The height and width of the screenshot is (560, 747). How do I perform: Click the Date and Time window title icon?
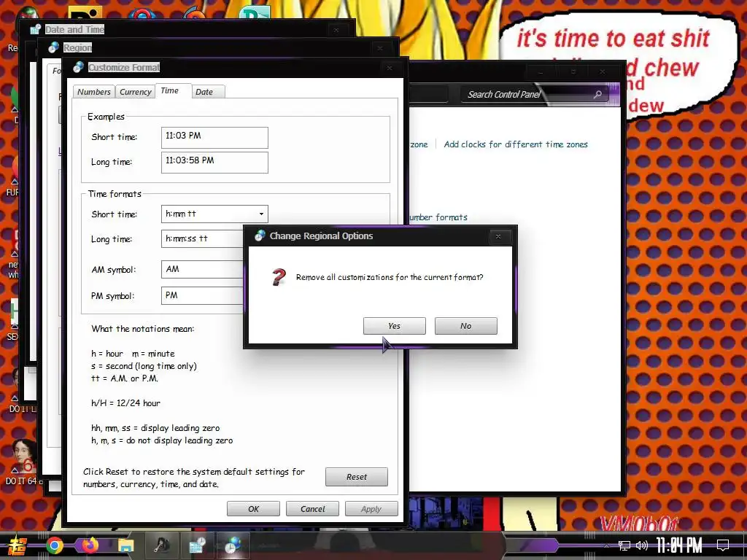click(x=35, y=29)
